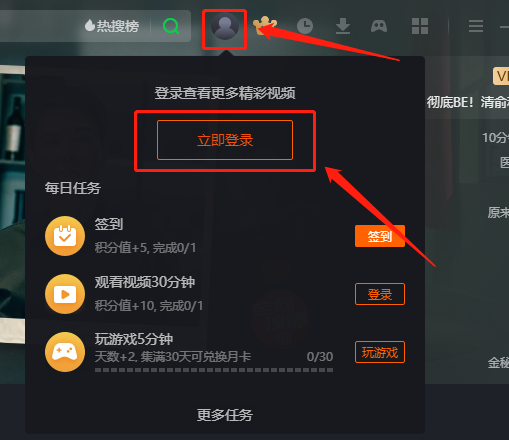Open the VIP crown icon
The height and width of the screenshot is (440, 509).
pyautogui.click(x=265, y=26)
